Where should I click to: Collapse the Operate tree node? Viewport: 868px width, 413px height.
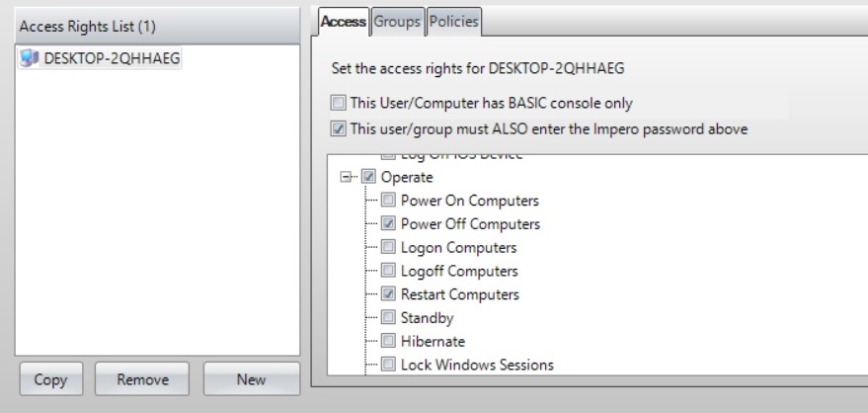346,178
